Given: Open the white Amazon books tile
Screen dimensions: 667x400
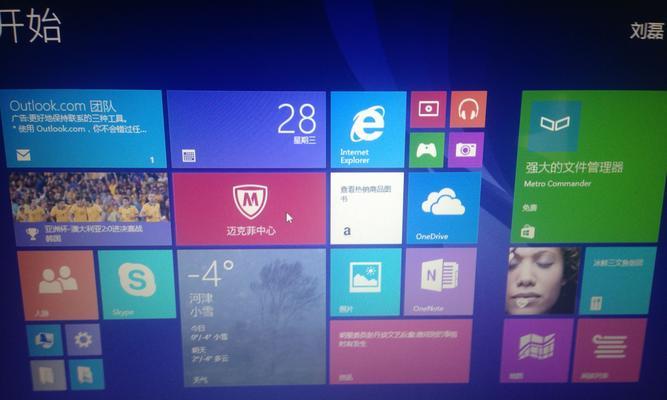Looking at the screenshot, I should tap(367, 208).
